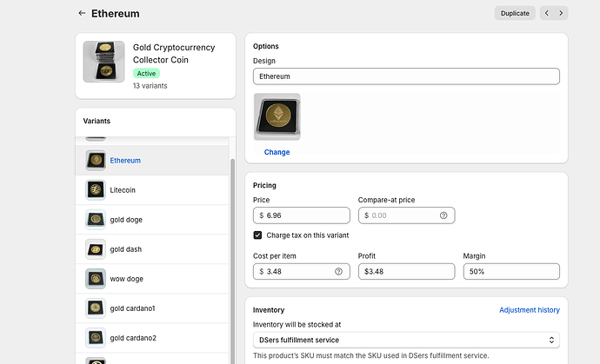Select gold cardano2 variant
Image resolution: width=600 pixels, height=364 pixels.
132,338
